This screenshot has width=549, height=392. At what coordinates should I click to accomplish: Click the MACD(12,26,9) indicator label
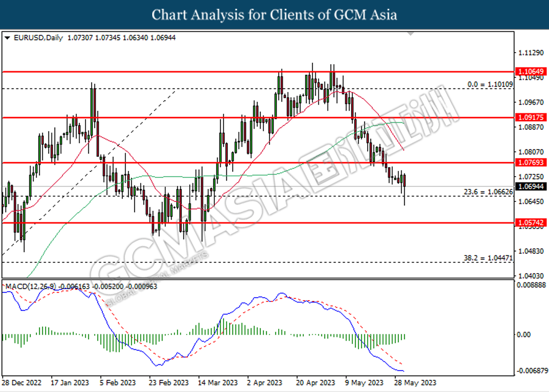[x=31, y=287]
